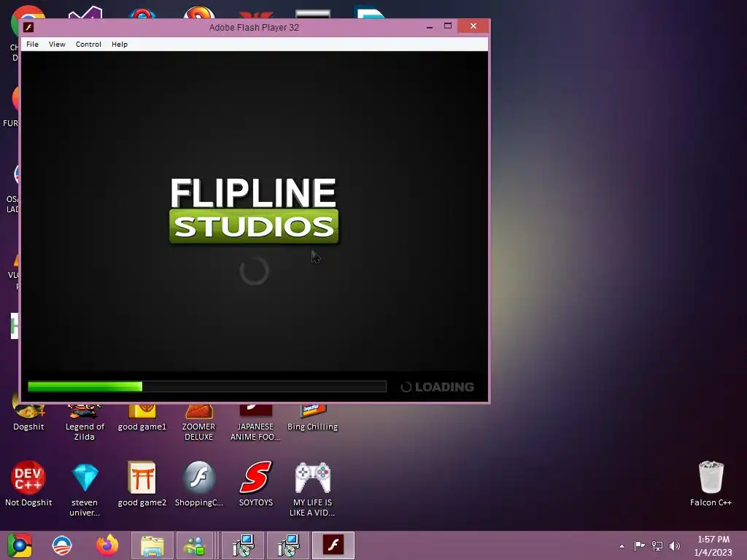Minimize the Adobe Flash Player window
The width and height of the screenshot is (747, 560).
pos(429,27)
